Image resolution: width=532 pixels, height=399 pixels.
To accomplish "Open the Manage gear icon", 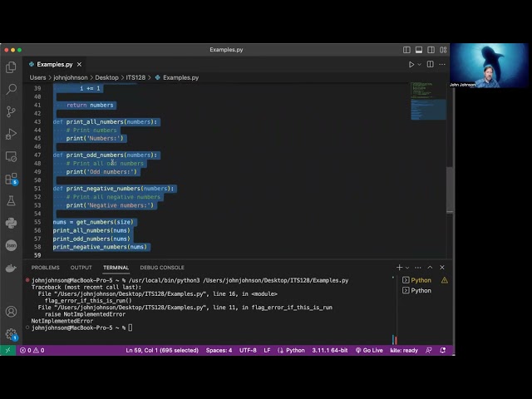I will (11, 334).
